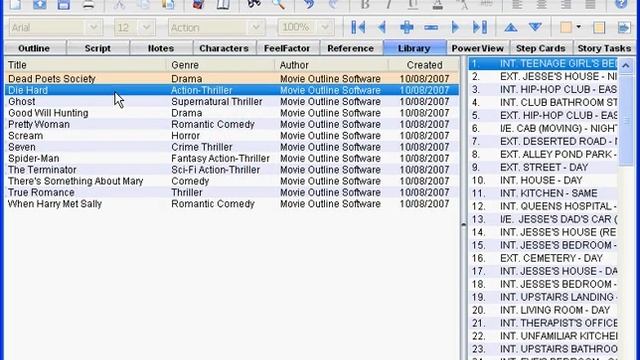This screenshot has width=640, height=360.
Task: Select the Library tab
Action: [414, 48]
